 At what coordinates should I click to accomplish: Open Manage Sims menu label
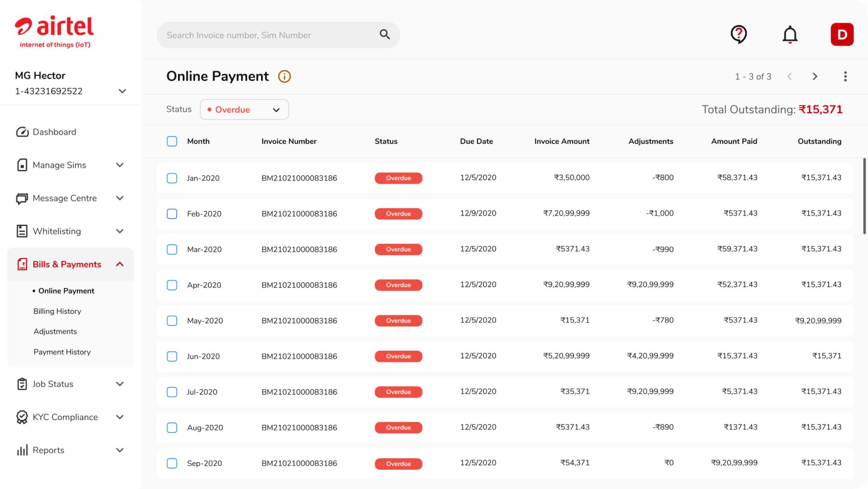tap(59, 165)
